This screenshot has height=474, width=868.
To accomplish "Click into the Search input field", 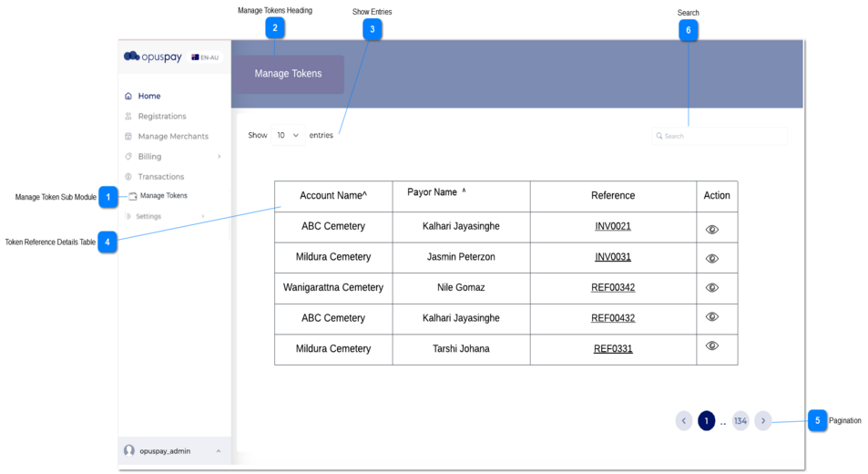I will click(720, 136).
